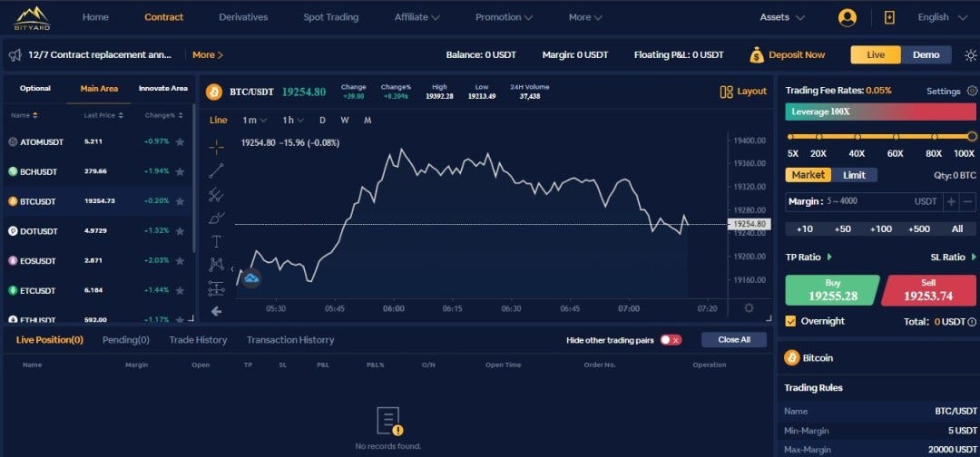Click the Bityard logo

[x=33, y=18]
